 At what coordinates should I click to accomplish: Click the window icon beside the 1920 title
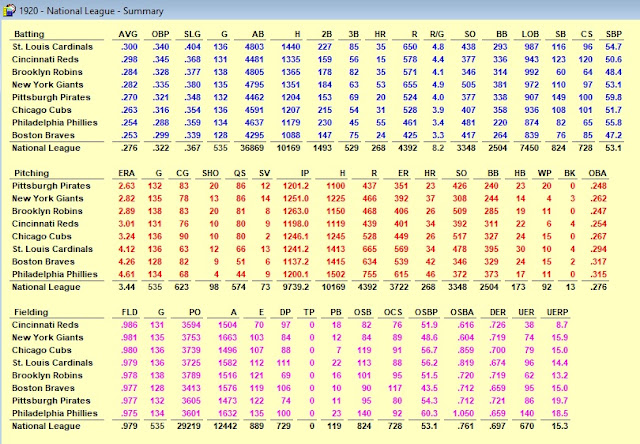click(9, 11)
